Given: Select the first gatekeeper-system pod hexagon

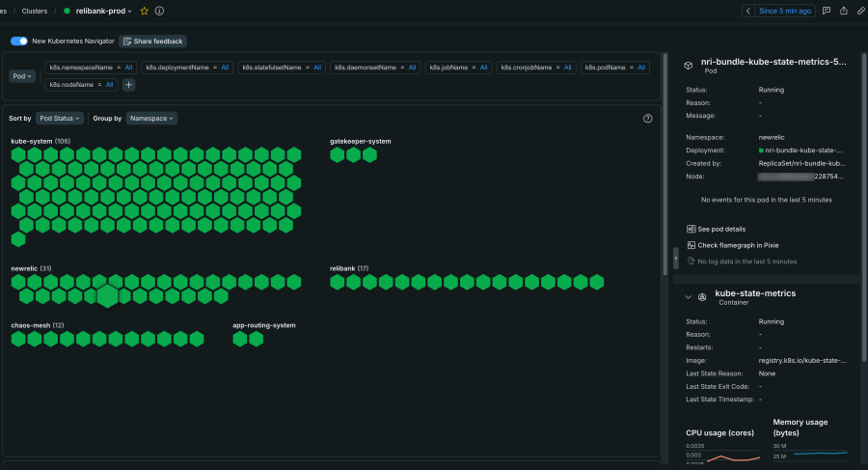Looking at the screenshot, I should [338, 155].
